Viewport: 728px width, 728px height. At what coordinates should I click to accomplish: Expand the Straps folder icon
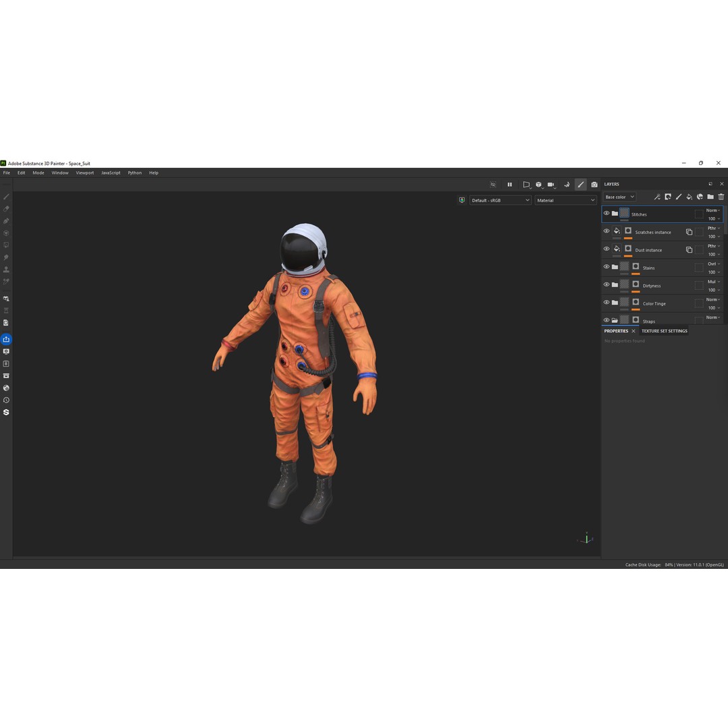(615, 320)
